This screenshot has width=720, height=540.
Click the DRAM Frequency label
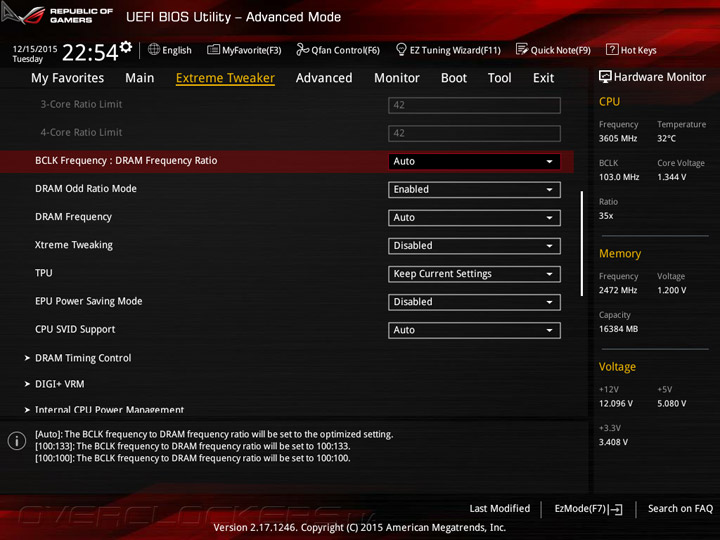point(73,217)
